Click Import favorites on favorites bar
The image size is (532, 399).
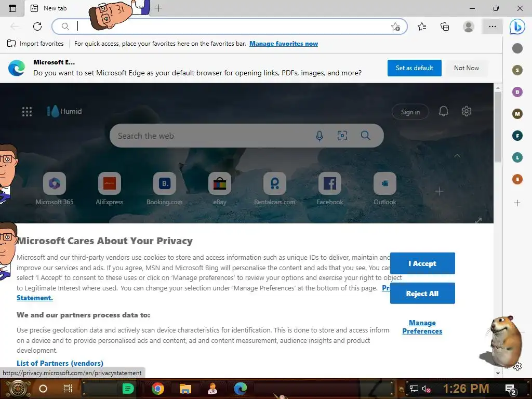(35, 44)
